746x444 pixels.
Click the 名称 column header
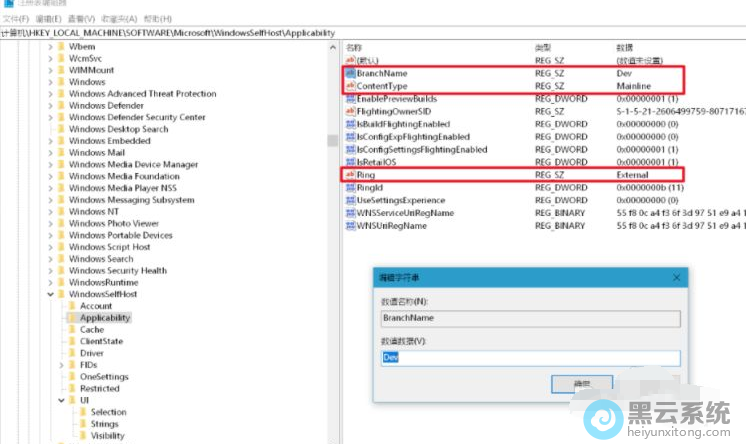click(354, 48)
